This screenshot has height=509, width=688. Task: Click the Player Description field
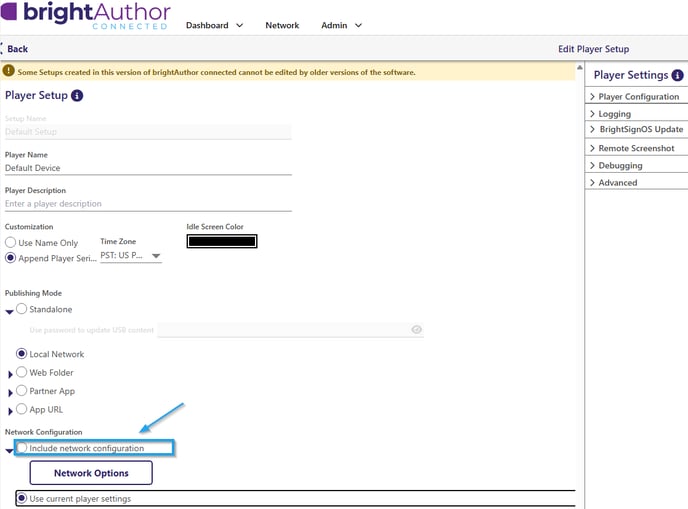tap(148, 204)
